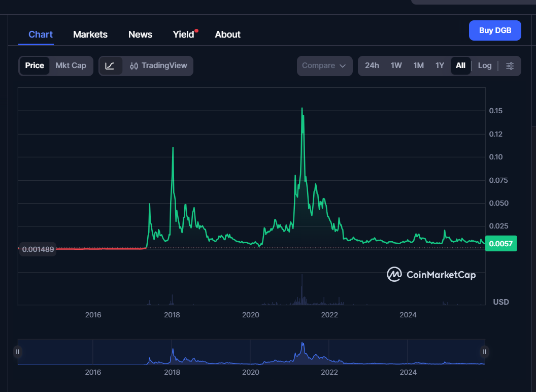Click the right timeline handle icon
Image resolution: width=536 pixels, height=392 pixels.
484,351
